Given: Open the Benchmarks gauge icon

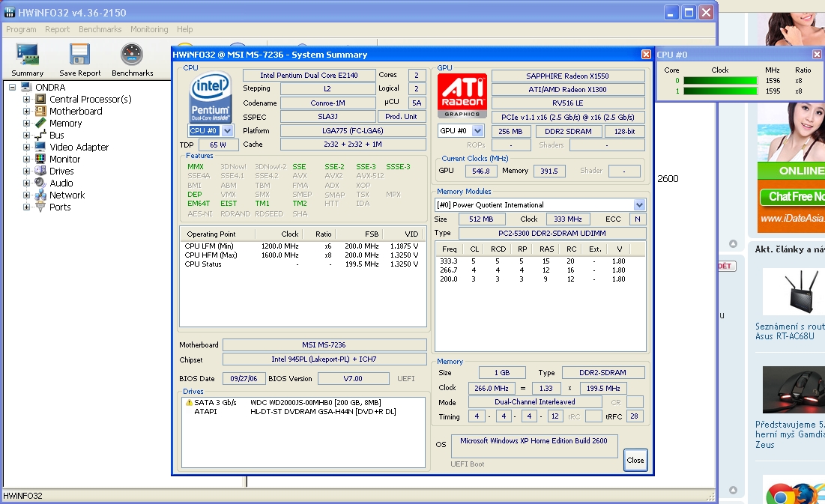Looking at the screenshot, I should pos(132,57).
